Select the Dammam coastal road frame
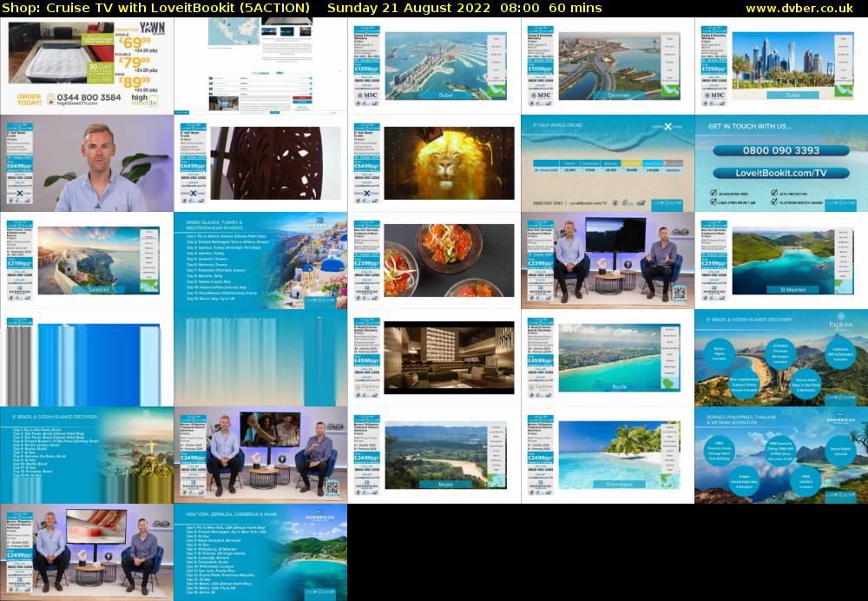Image resolution: width=868 pixels, height=601 pixels. pos(608,66)
